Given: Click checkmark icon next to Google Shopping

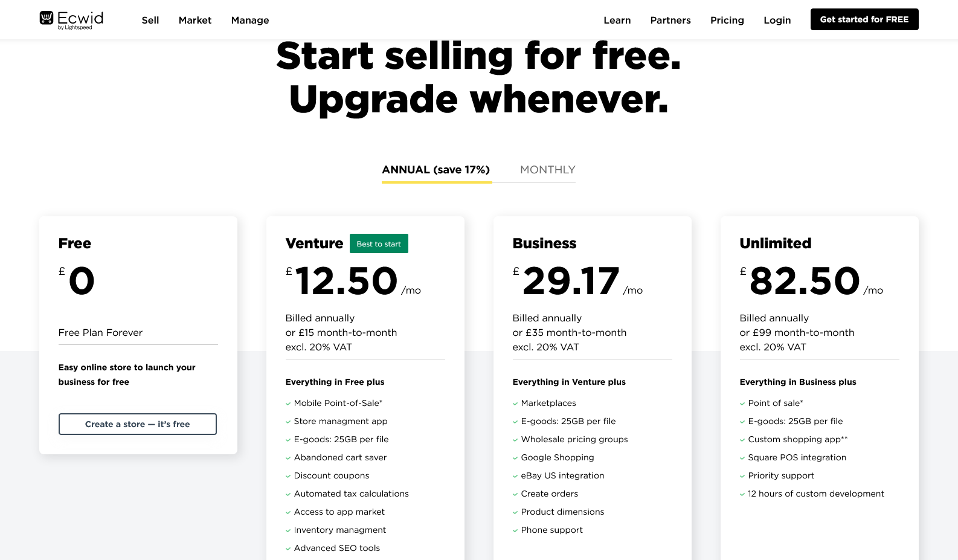Looking at the screenshot, I should click(x=515, y=458).
